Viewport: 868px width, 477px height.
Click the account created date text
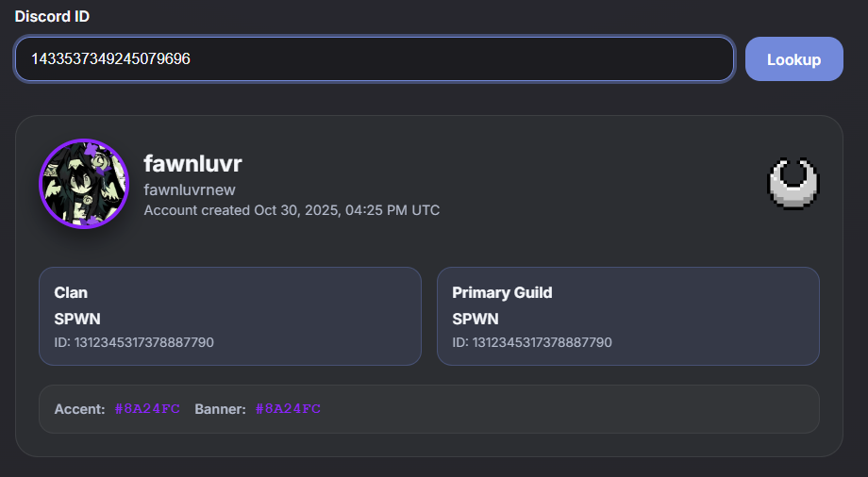click(x=292, y=210)
